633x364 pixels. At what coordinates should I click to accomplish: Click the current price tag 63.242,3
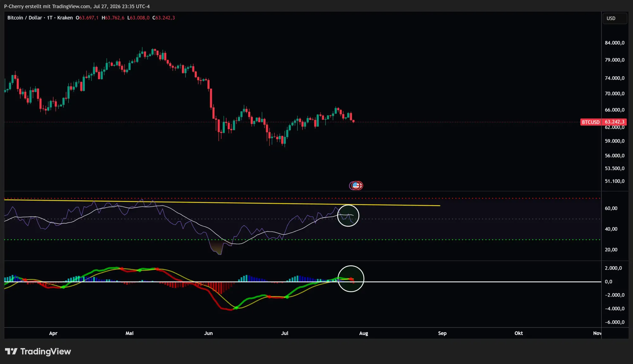pyautogui.click(x=614, y=122)
